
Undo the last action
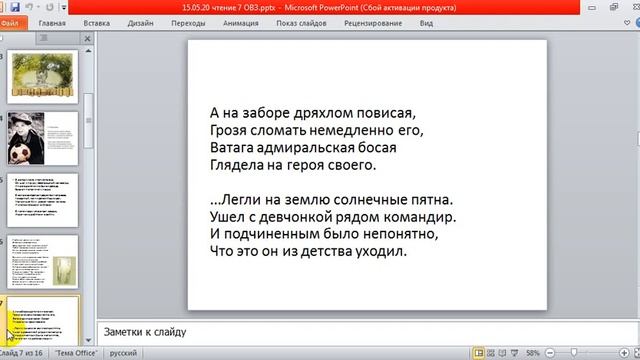click(x=29, y=7)
